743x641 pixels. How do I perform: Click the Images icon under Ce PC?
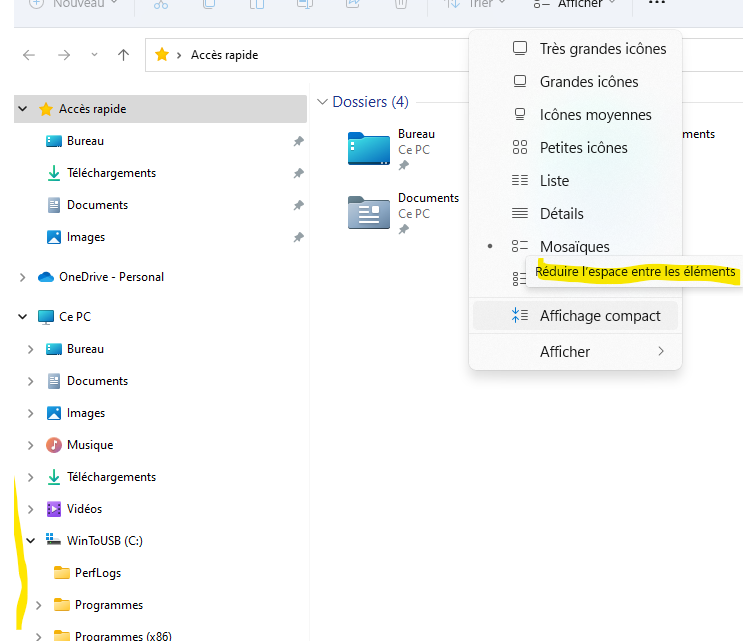click(x=54, y=413)
